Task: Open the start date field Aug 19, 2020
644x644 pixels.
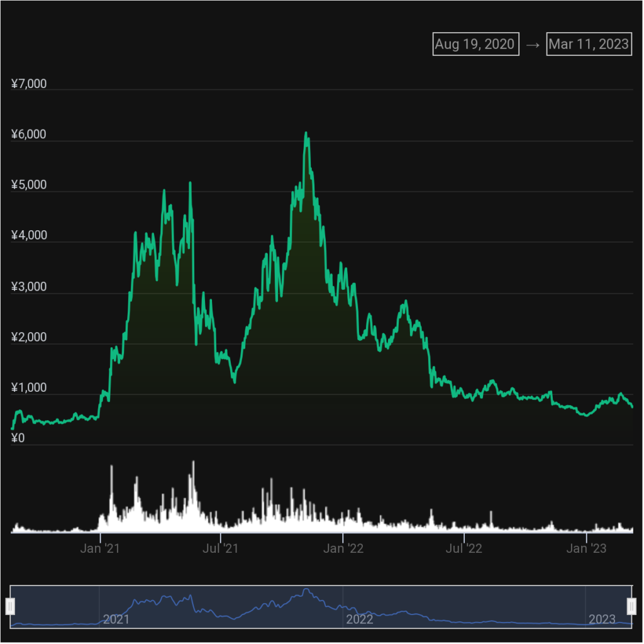Action: pyautogui.click(x=475, y=44)
